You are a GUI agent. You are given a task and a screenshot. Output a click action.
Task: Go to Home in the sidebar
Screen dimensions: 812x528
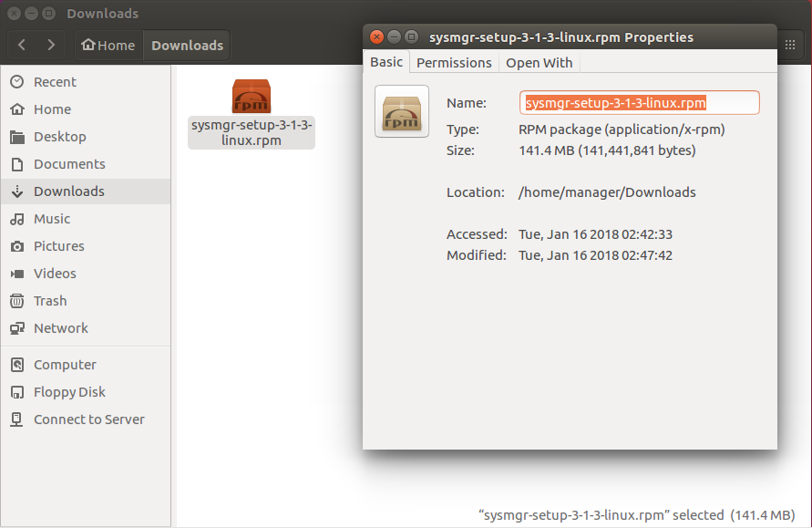86,109
